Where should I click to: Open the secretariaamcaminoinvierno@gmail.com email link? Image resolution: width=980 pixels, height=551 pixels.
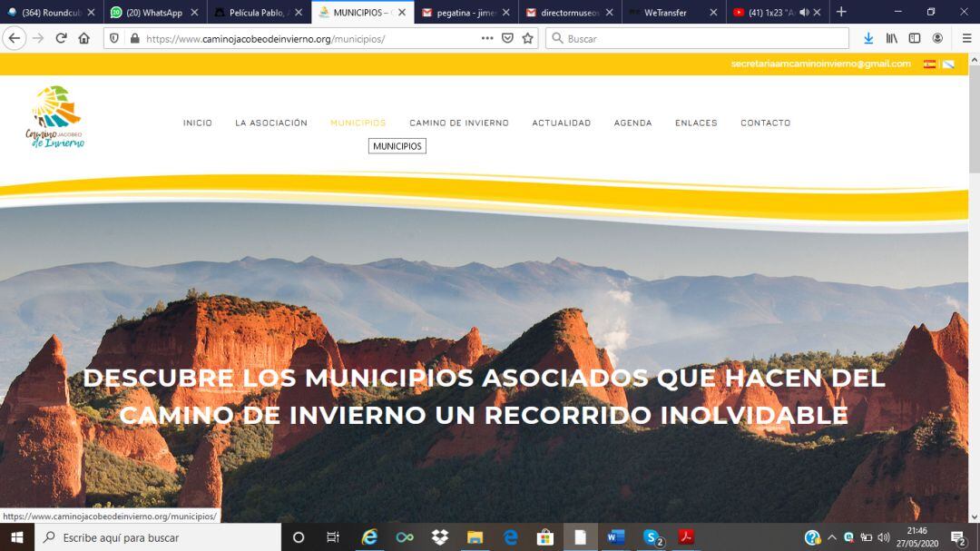pyautogui.click(x=821, y=64)
